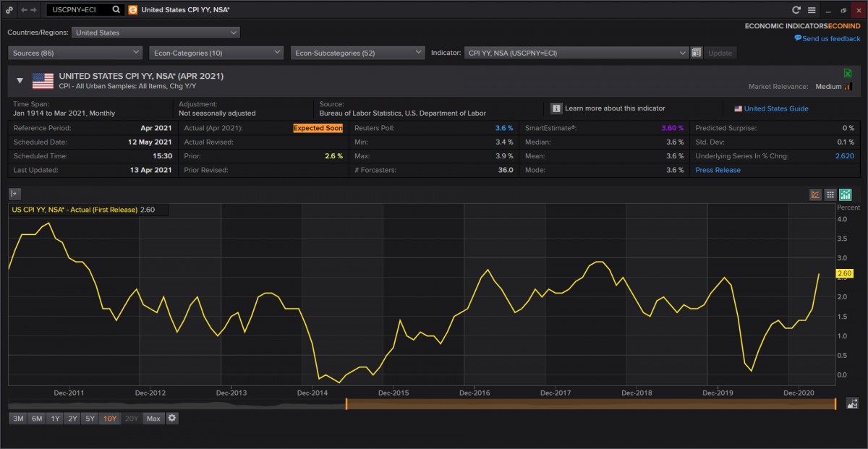Select the 20Y time range

[131, 418]
